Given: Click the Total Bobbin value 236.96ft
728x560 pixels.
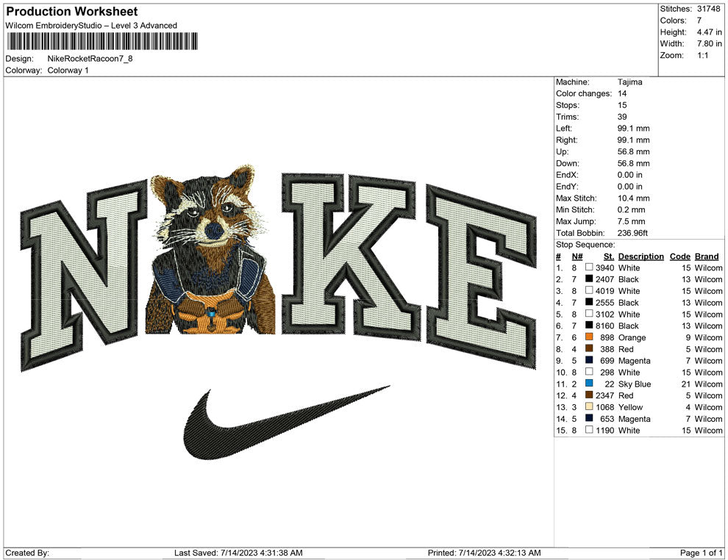Looking at the screenshot, I should coord(632,233).
